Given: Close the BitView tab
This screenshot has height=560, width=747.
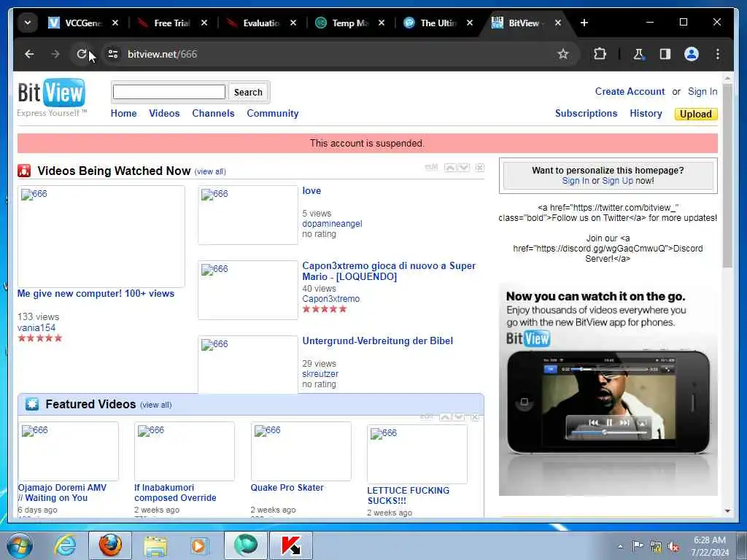Looking at the screenshot, I should click(x=558, y=23).
